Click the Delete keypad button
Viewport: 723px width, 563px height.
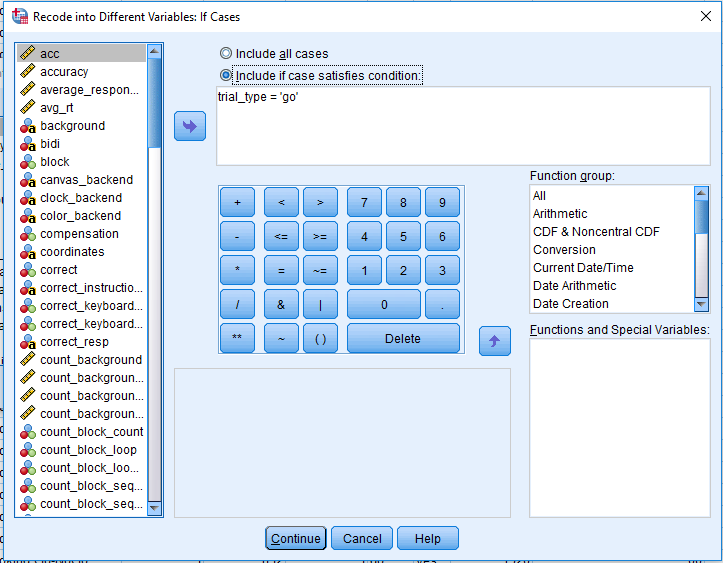coord(403,338)
